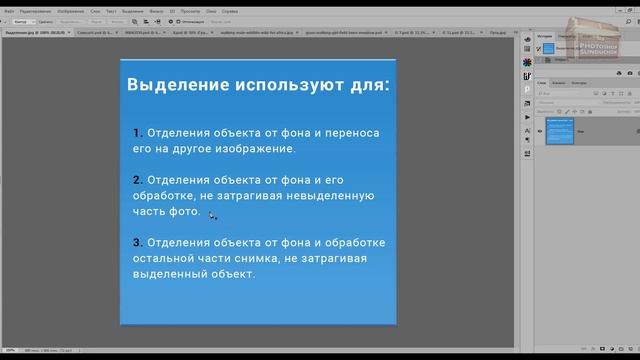The width and height of the screenshot is (640, 360).
Task: Open the History panel icon in side strip
Action: [x=527, y=40]
